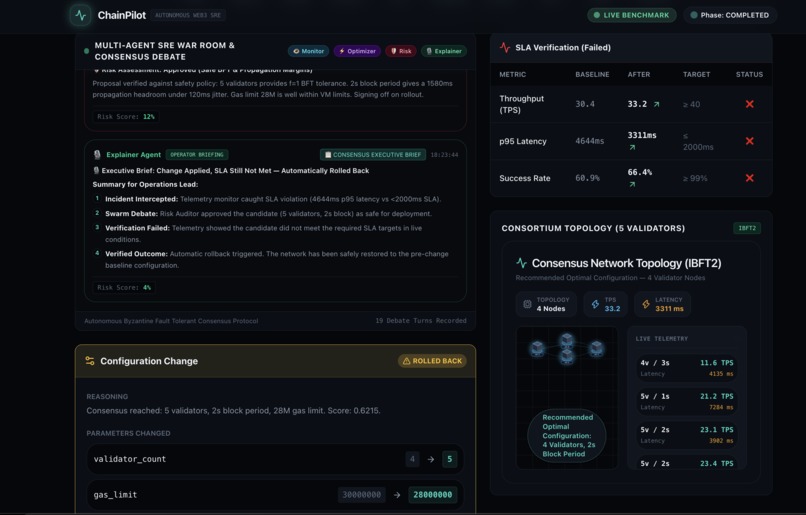Screen dimensions: 806x515
Task: Click the Success Rate after value 66.4%
Action: tap(639, 172)
